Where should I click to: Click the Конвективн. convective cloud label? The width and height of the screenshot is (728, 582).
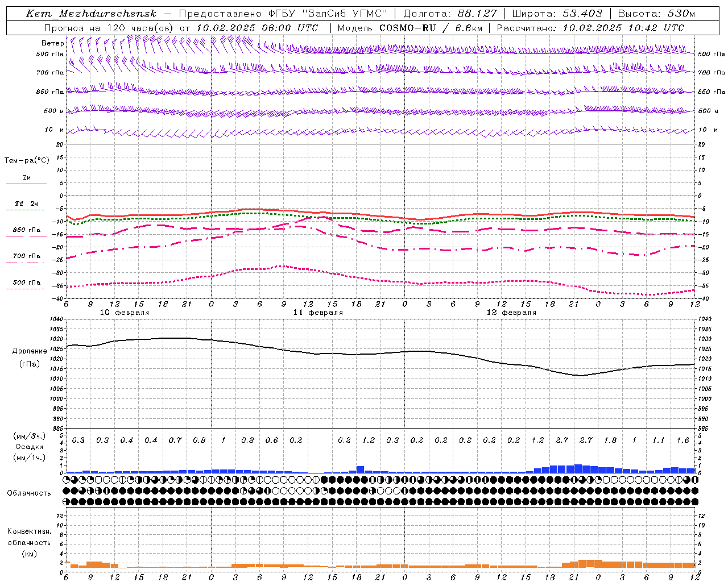[x=29, y=531]
